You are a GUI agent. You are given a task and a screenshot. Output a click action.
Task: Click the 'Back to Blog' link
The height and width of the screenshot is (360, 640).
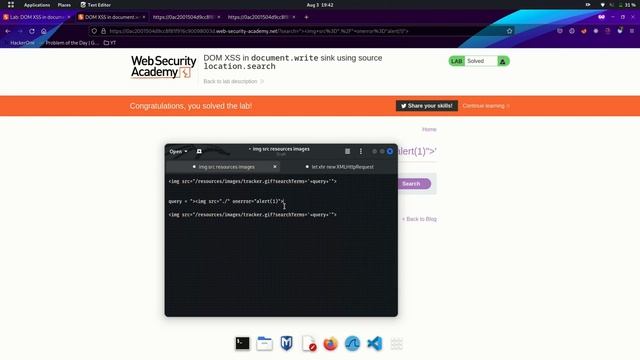coord(419,219)
